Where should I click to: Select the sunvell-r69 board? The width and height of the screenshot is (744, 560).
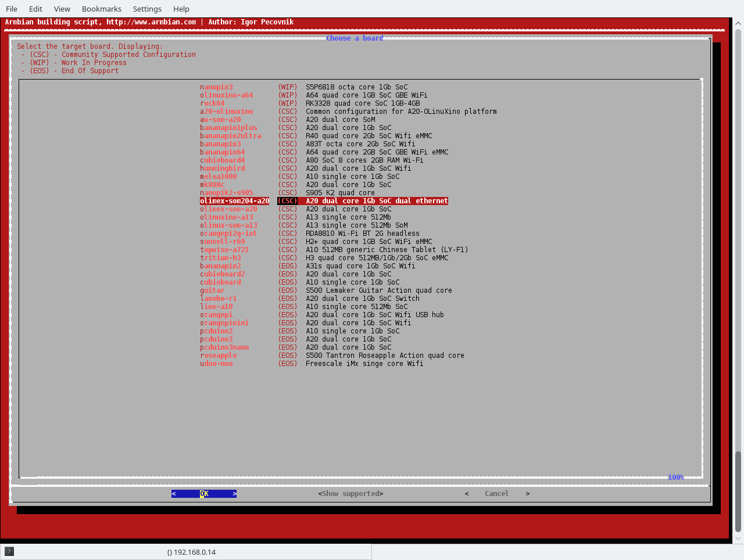click(x=316, y=242)
